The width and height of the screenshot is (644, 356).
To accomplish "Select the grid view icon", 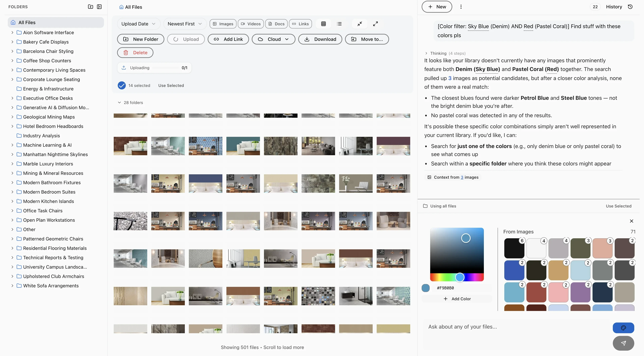I will pyautogui.click(x=323, y=24).
